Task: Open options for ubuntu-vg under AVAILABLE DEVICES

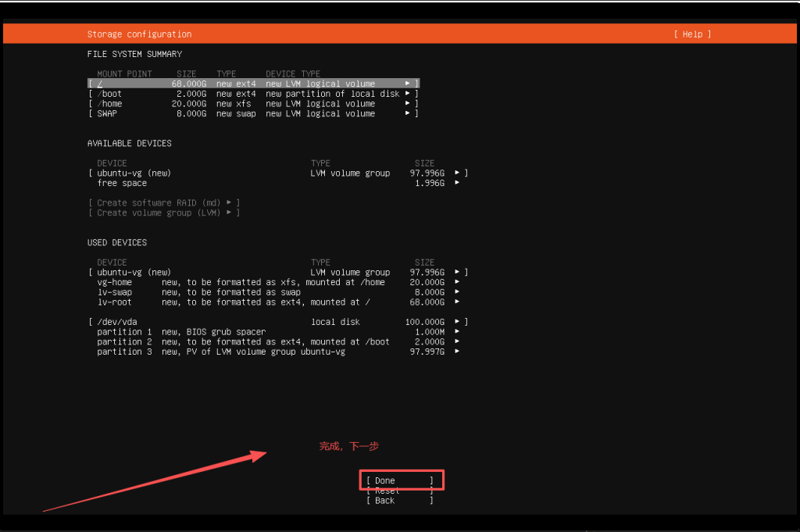Action: (x=456, y=173)
